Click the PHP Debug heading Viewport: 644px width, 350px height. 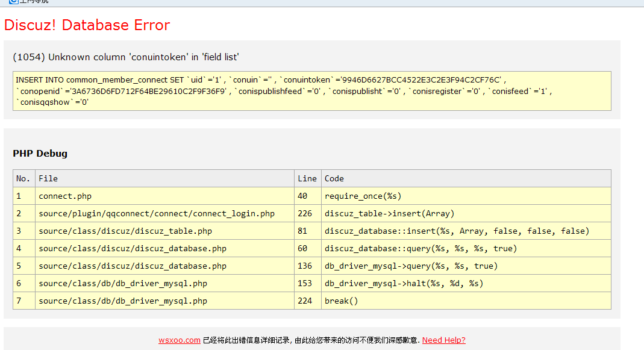point(40,154)
